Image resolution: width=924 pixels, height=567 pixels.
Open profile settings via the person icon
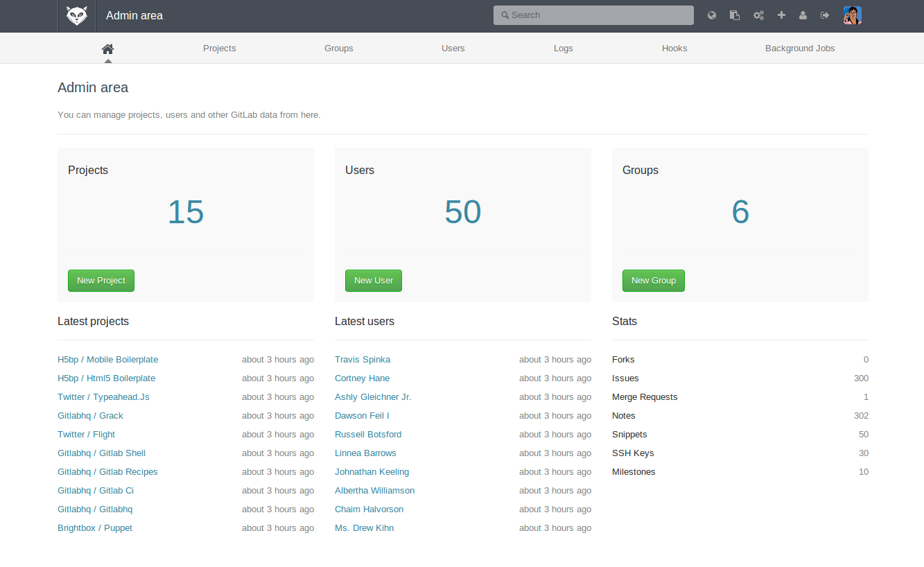tap(803, 15)
